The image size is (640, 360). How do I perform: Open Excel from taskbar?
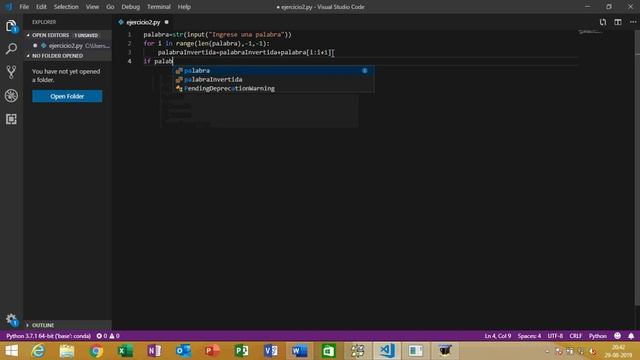click(x=125, y=351)
